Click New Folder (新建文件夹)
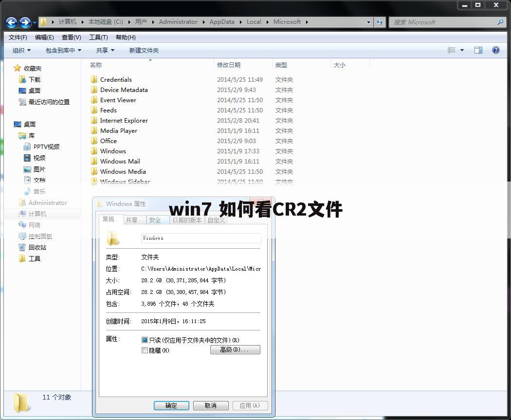 tap(144, 50)
